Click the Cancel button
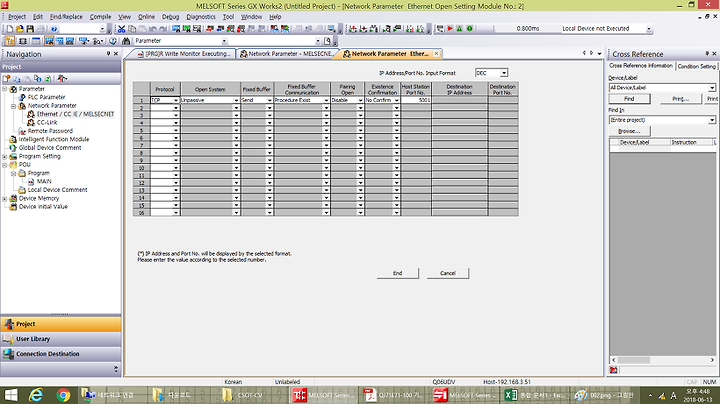This screenshot has height=404, width=720. click(x=448, y=273)
